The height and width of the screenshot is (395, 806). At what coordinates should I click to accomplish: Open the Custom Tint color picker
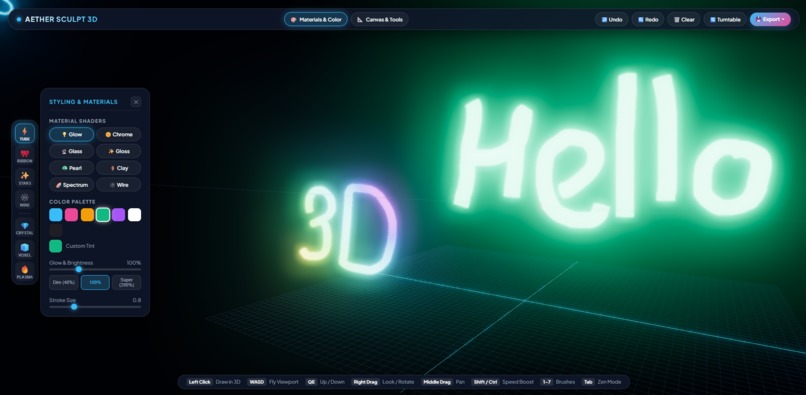56,246
